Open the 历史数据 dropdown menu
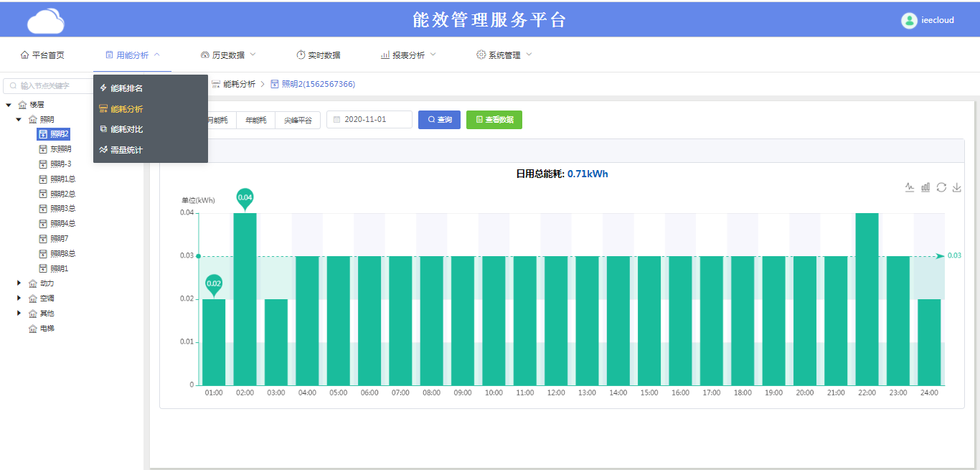This screenshot has width=980, height=470. click(x=228, y=55)
